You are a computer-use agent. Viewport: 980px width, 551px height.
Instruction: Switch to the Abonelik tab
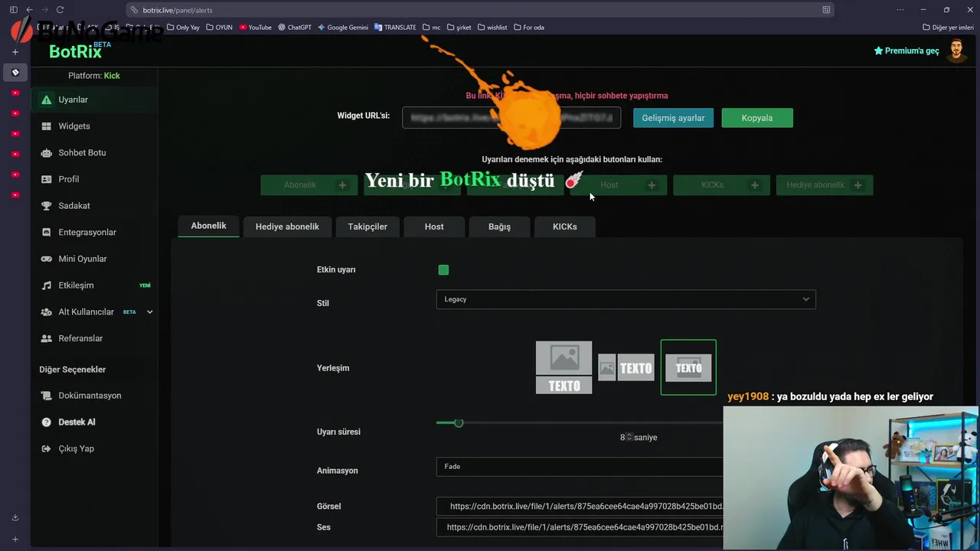click(x=208, y=226)
